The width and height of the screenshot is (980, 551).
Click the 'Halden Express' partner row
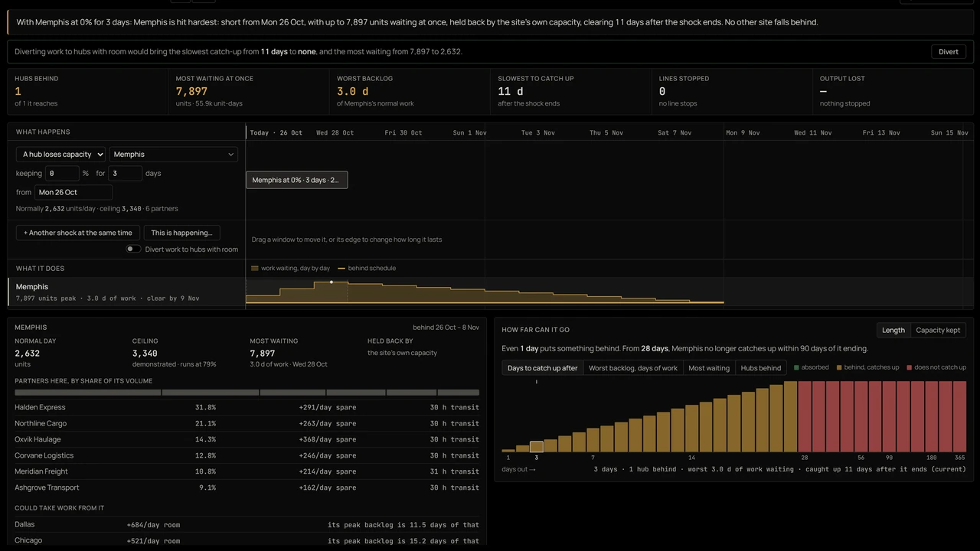click(247, 407)
